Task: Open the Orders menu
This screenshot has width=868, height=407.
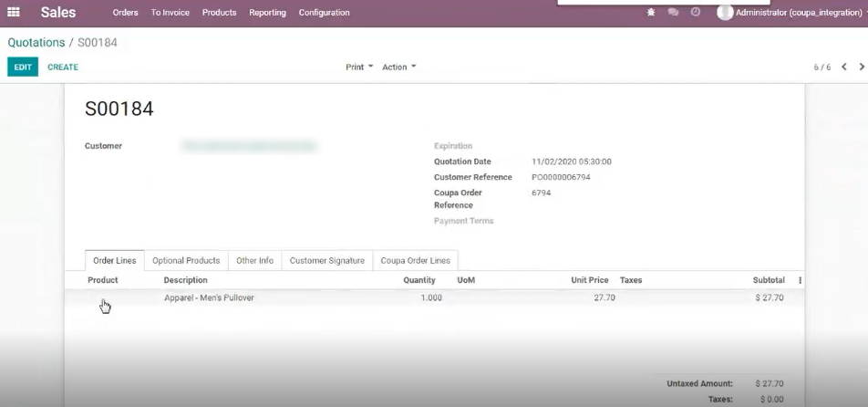Action: [x=125, y=12]
